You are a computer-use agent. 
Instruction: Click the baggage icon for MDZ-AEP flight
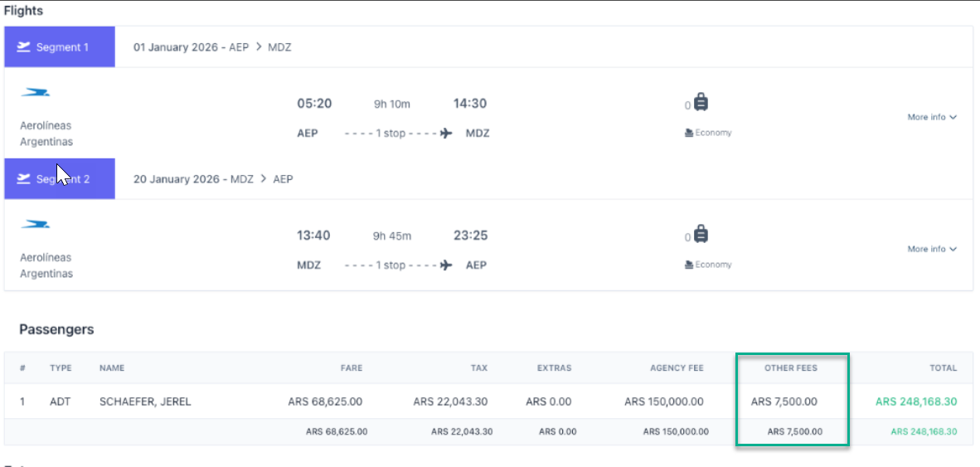[x=701, y=235]
